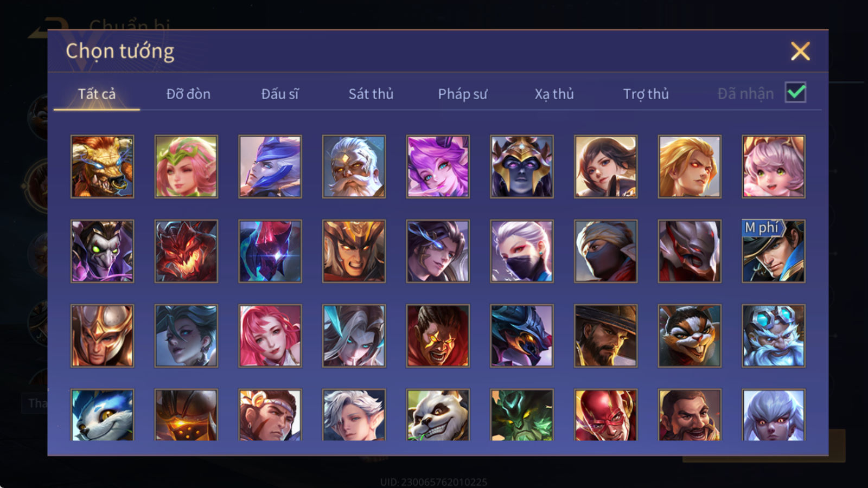This screenshot has width=868, height=488.
Task: Switch to the 'Trợ thủ' tab
Action: click(x=646, y=94)
